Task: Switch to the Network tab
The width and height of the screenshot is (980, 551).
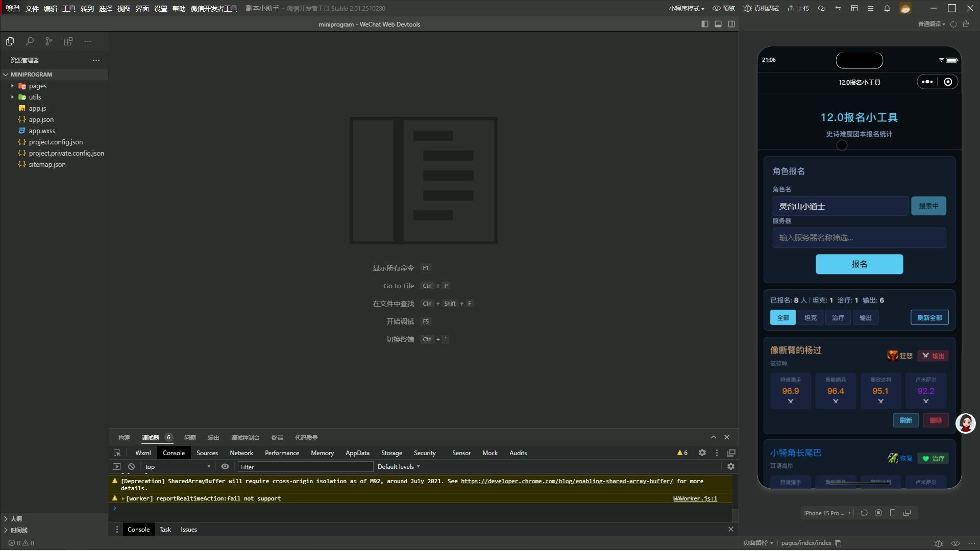Action: [241, 453]
